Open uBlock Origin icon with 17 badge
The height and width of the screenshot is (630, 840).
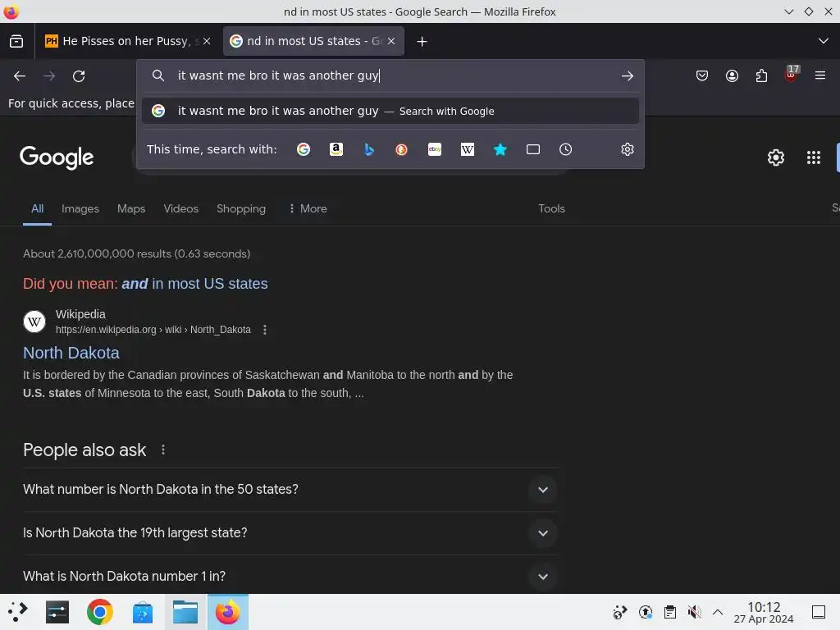tap(792, 74)
